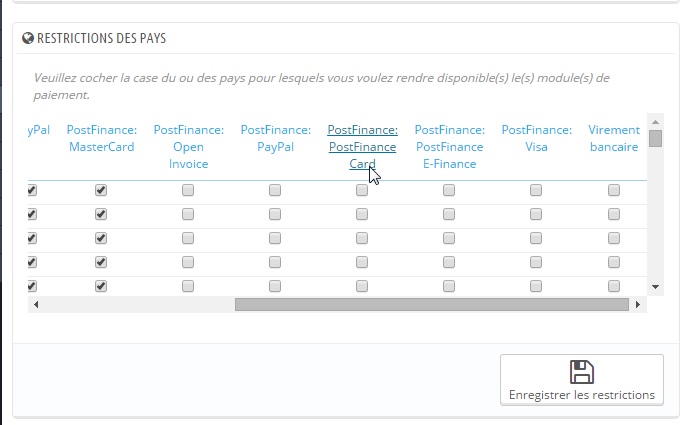
Task: Enable first-row PostFinance: Visa checkbox
Action: coord(536,190)
